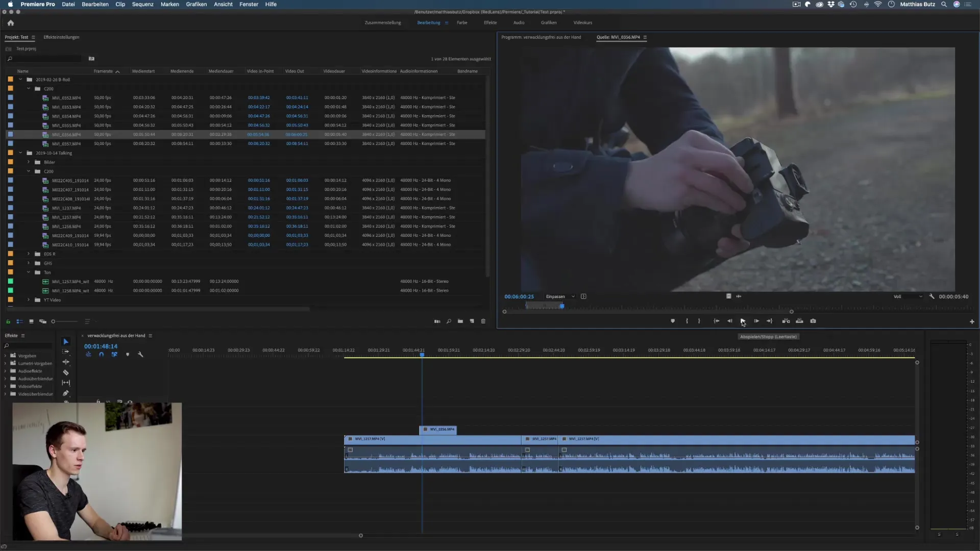Viewport: 980px width, 551px height.
Task: Go to in point in source monitor
Action: (x=717, y=321)
